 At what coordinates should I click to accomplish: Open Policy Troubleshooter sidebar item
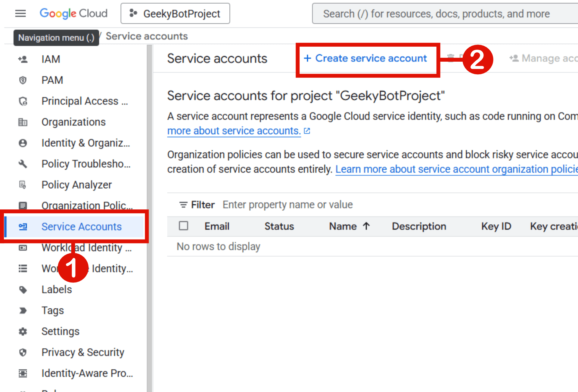coord(86,164)
